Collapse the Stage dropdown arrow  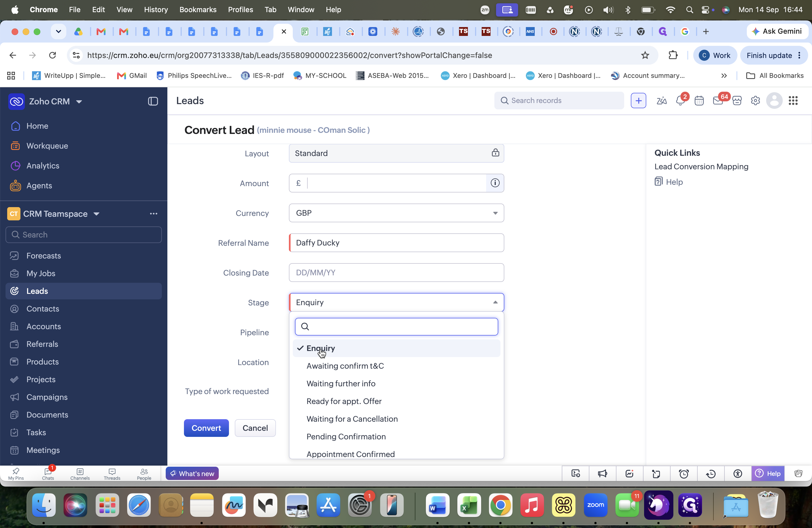tap(495, 303)
